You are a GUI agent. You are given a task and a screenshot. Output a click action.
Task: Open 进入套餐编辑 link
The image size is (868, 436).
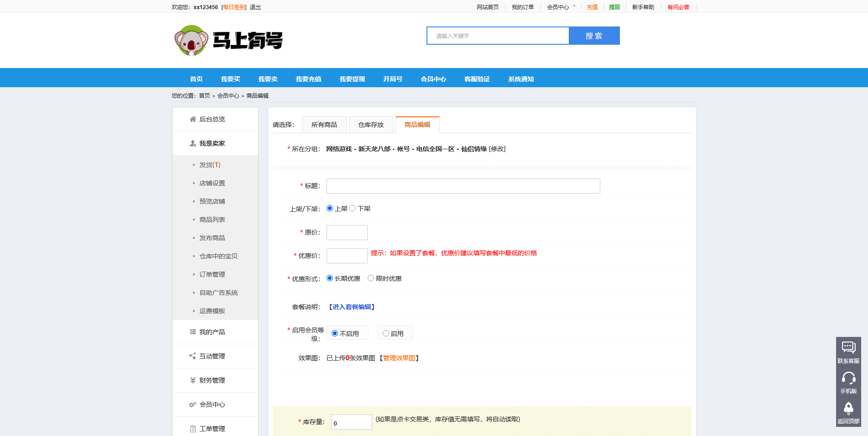[352, 307]
